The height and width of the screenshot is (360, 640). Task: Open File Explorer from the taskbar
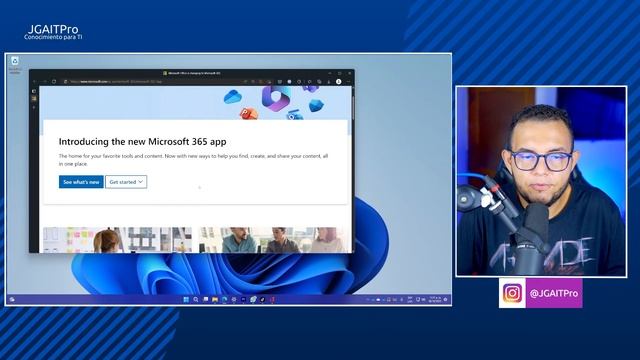(x=215, y=300)
